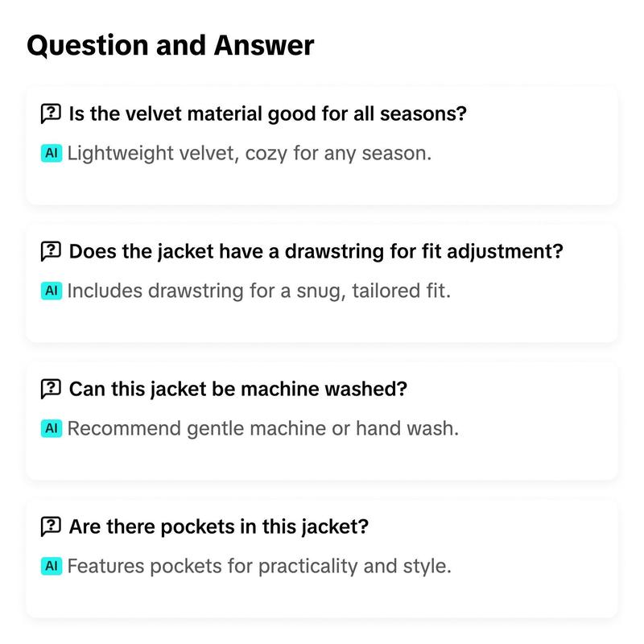Open the 'Are there pockets in this jacket' question
644x644 pixels.
click(219, 526)
